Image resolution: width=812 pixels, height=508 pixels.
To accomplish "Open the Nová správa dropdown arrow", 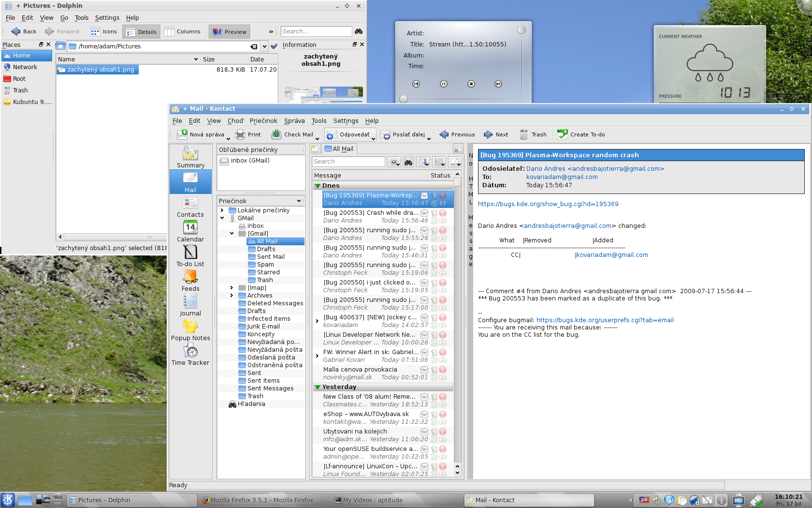I will (228, 138).
